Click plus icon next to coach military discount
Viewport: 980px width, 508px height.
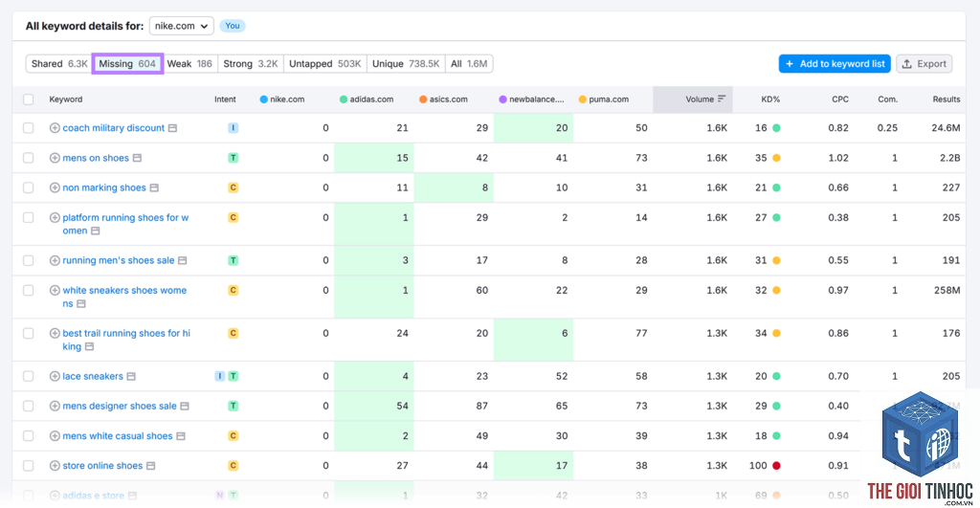pos(55,128)
